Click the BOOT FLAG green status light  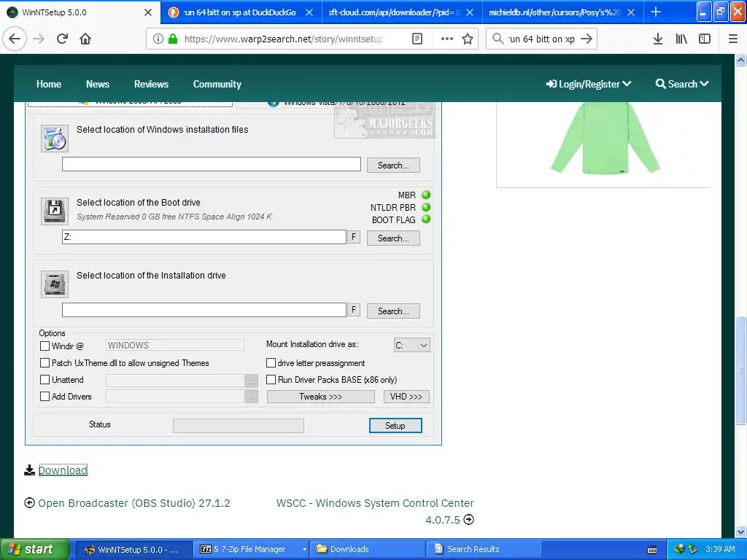coord(426,219)
